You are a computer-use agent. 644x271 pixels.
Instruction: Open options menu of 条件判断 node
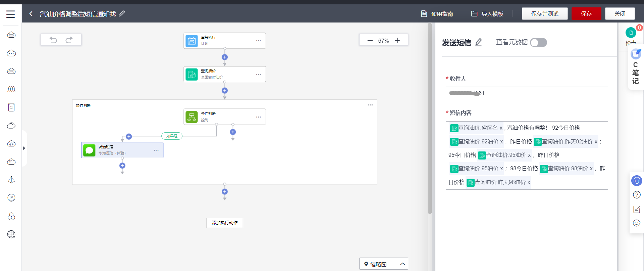point(258,117)
